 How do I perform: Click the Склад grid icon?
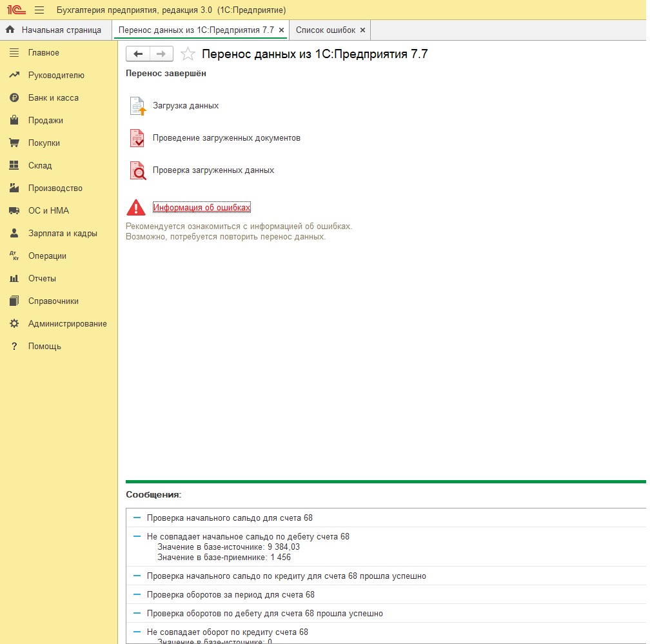coord(14,165)
